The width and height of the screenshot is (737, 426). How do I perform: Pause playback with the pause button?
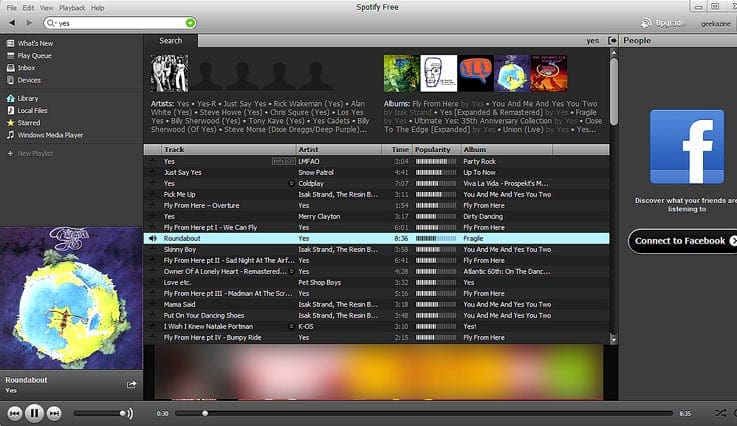pyautogui.click(x=34, y=412)
